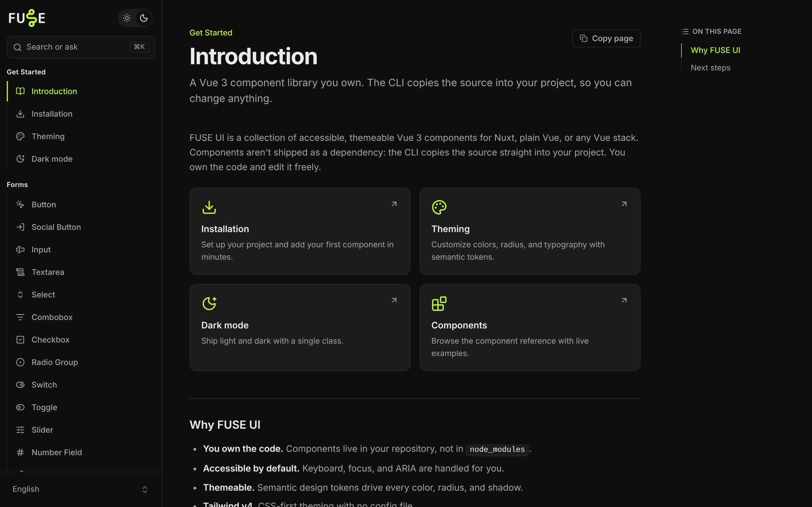Click the Get Started breadcrumb link

[211, 33]
